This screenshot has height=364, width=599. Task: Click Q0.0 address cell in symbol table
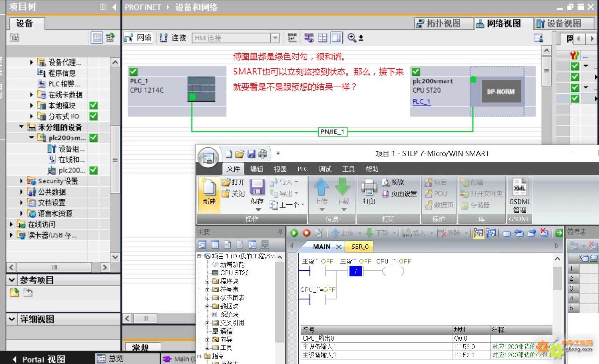click(x=471, y=338)
